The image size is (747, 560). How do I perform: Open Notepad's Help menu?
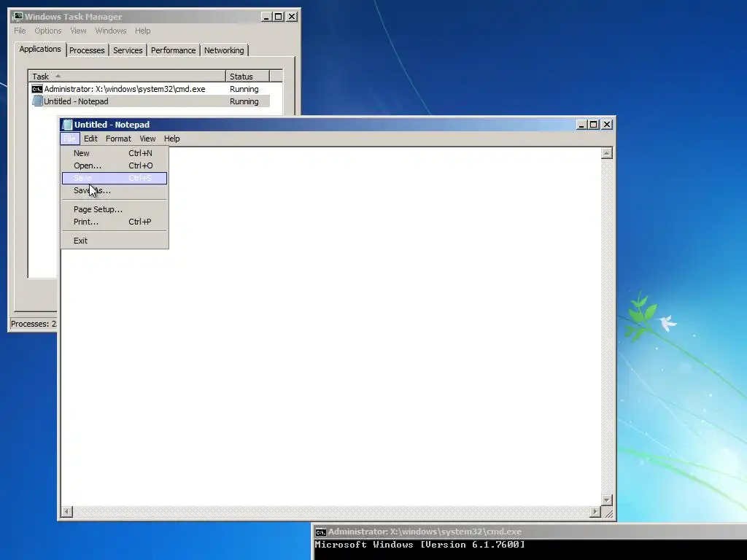click(172, 139)
